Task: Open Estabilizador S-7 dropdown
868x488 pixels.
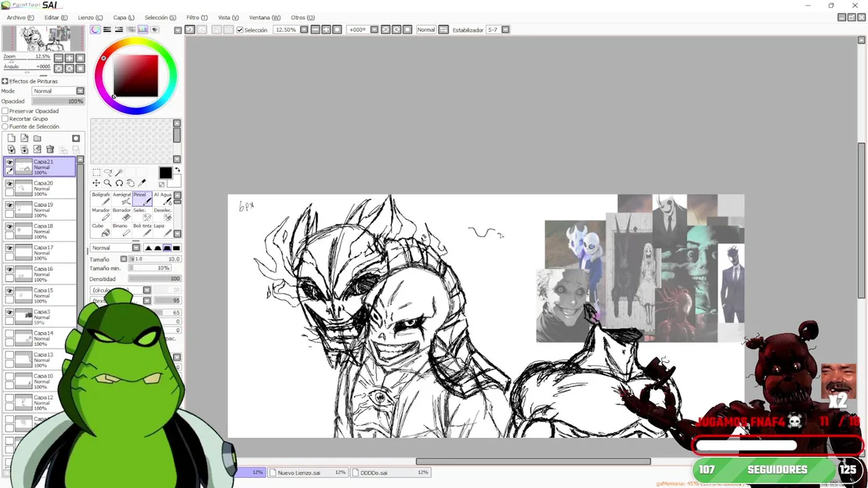Action: click(x=505, y=30)
